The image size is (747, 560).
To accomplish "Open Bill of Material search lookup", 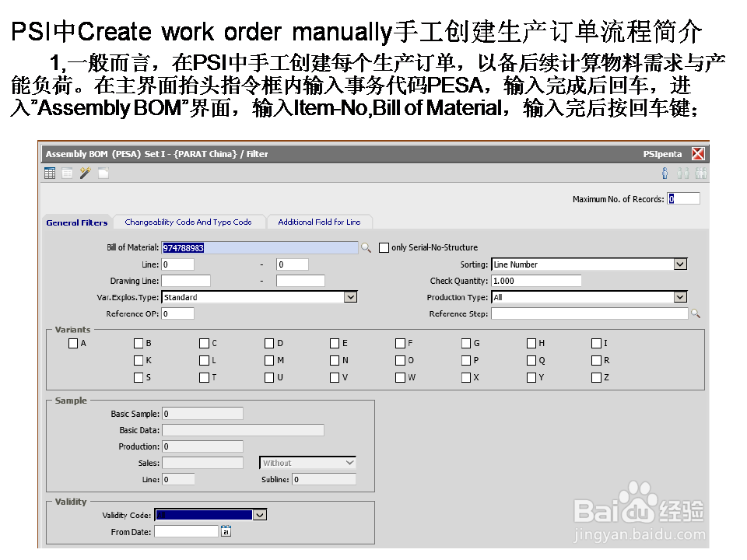I will click(366, 247).
